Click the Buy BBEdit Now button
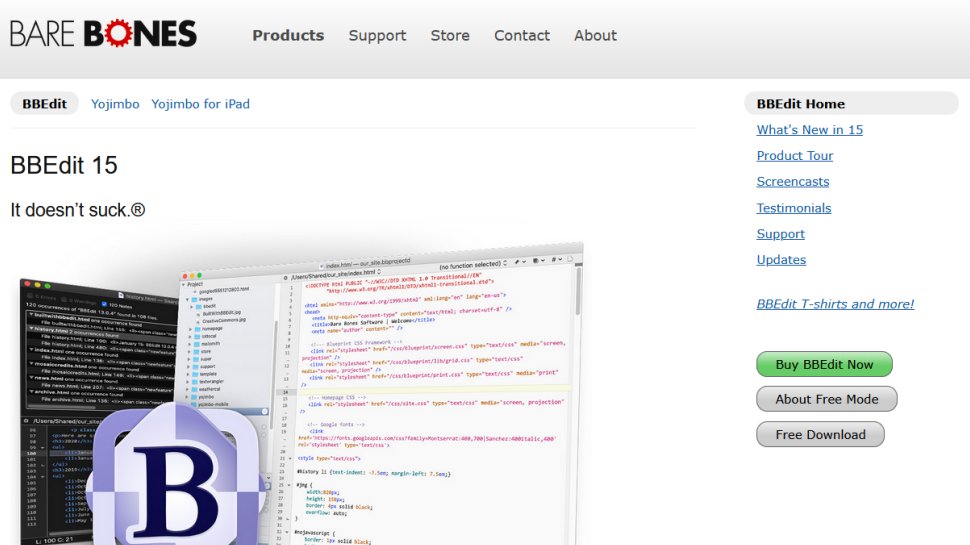This screenshot has height=545, width=970. coord(824,364)
